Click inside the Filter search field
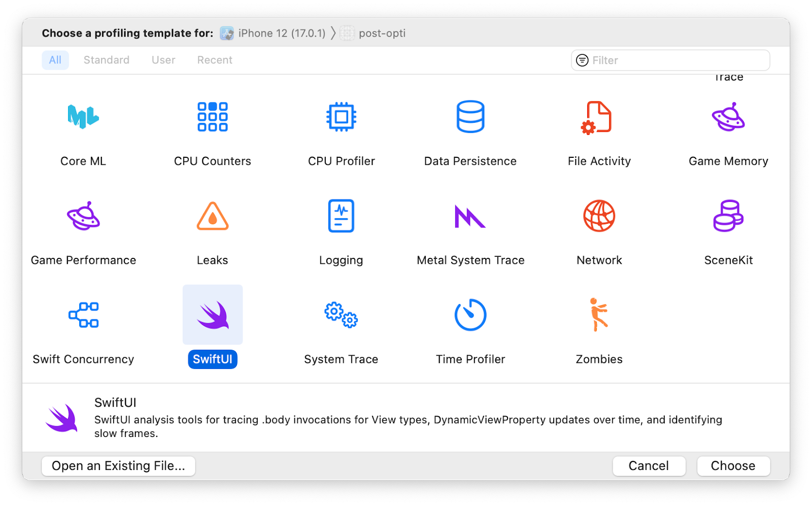The image size is (812, 506). pos(660,60)
